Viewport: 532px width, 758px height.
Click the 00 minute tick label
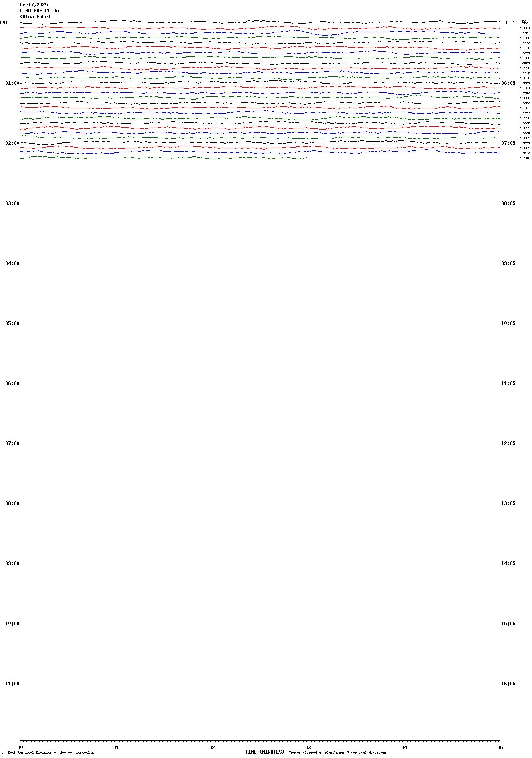tap(20, 747)
